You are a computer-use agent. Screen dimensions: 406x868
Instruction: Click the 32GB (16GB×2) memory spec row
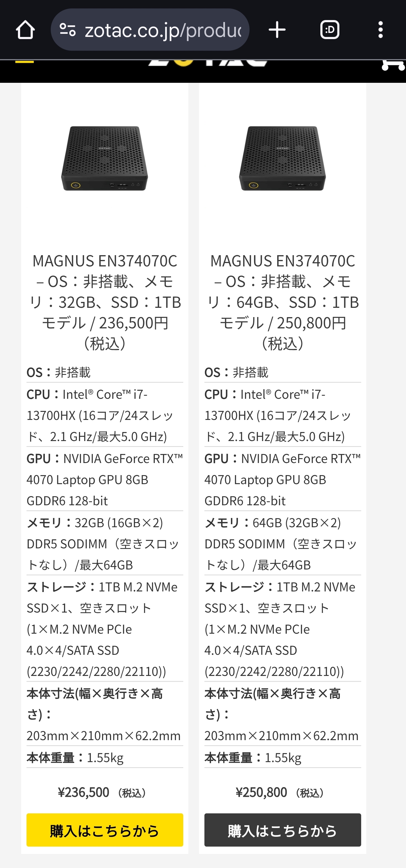pos(105,544)
